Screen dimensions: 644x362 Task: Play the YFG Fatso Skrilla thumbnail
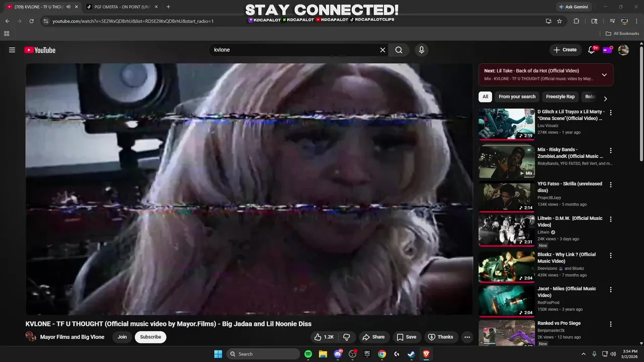click(507, 196)
